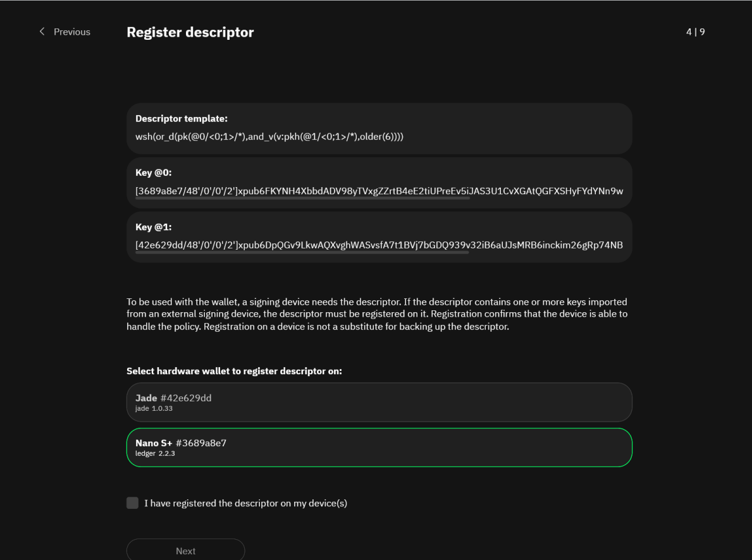
Task: Choose the ledger 2.2.3 device entry
Action: click(379, 447)
